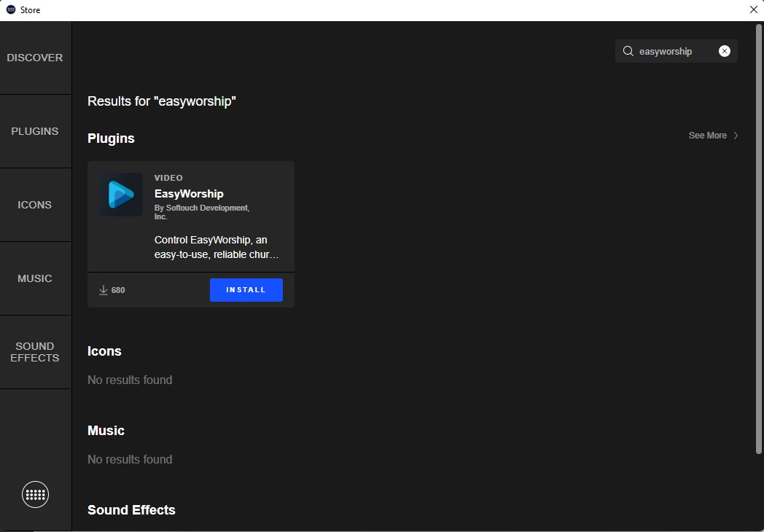Image resolution: width=764 pixels, height=532 pixels.
Task: Click the Stream Deck keypad icon in sidebar
Action: [x=35, y=494]
